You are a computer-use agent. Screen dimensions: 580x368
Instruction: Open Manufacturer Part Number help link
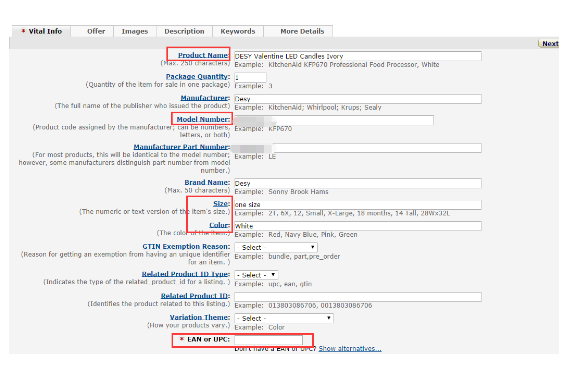(182, 147)
